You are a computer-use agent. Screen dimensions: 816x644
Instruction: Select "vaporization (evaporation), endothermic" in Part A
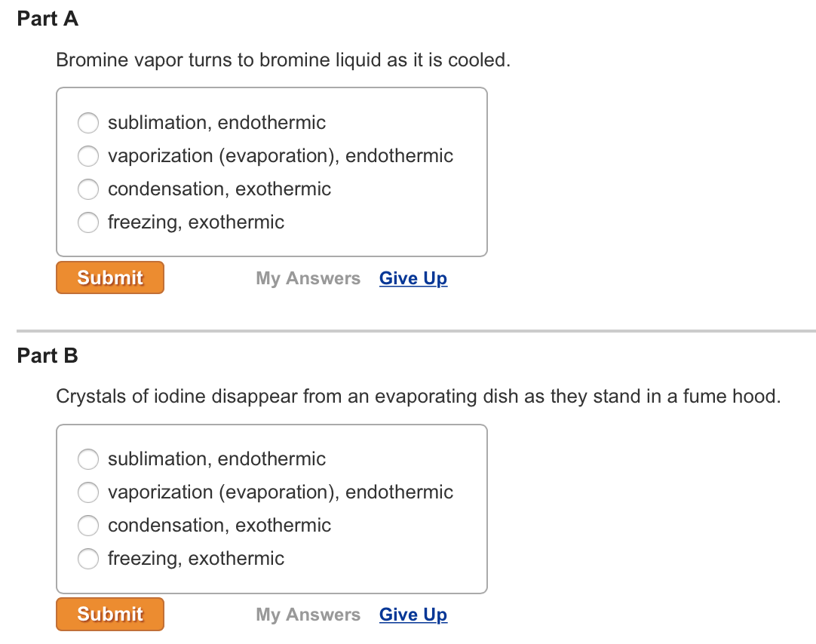click(x=88, y=156)
